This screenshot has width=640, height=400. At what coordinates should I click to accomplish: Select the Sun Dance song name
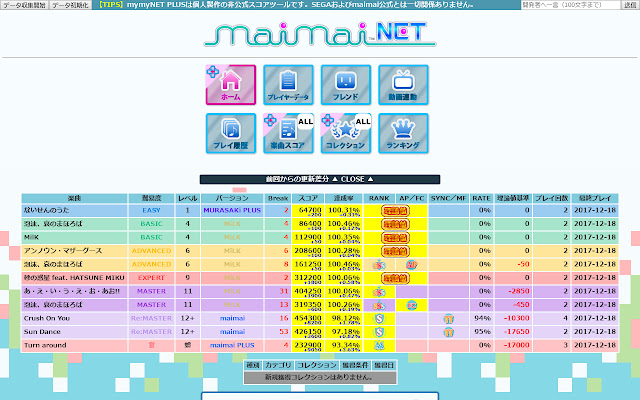(42, 332)
